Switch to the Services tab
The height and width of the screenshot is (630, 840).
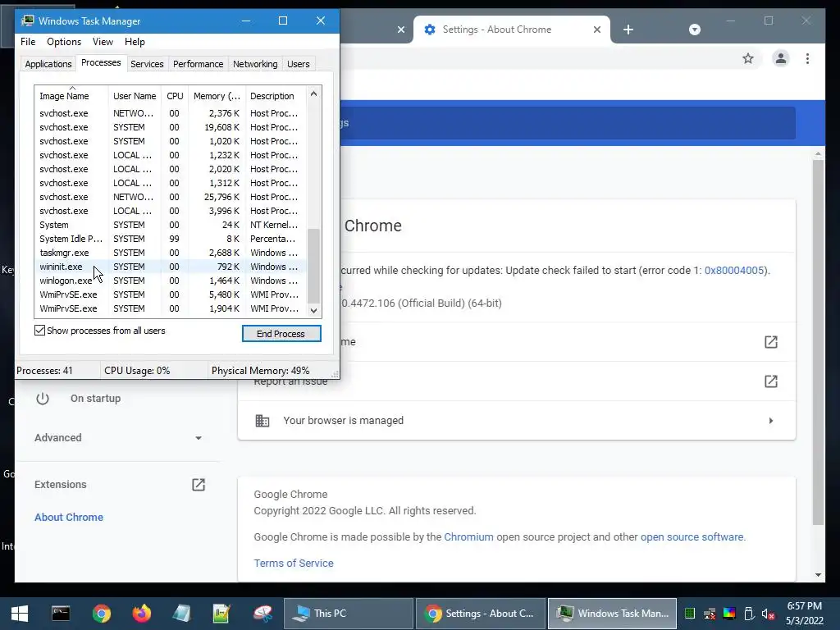click(x=147, y=64)
